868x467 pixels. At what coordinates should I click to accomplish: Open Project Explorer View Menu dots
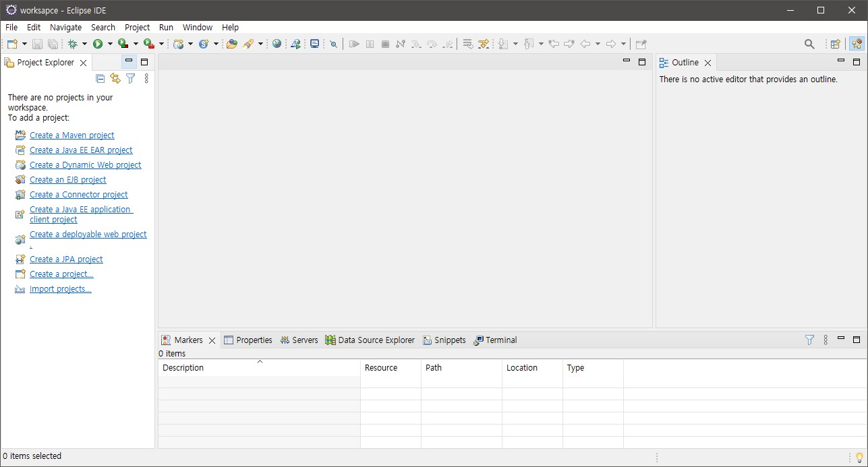146,78
